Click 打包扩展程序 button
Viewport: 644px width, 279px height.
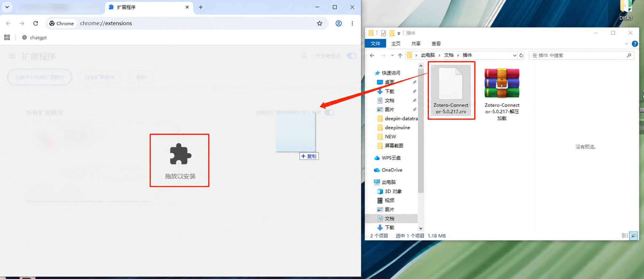pyautogui.click(x=99, y=77)
